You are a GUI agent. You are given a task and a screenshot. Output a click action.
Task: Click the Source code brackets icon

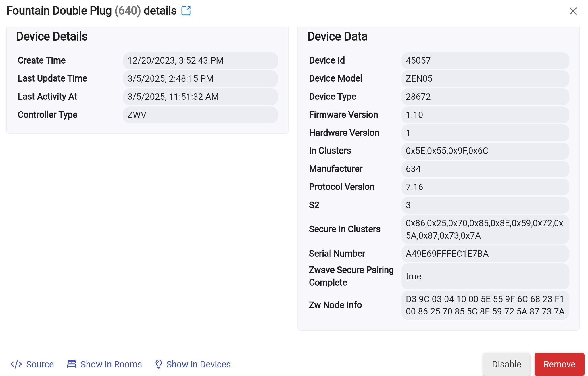pos(16,364)
